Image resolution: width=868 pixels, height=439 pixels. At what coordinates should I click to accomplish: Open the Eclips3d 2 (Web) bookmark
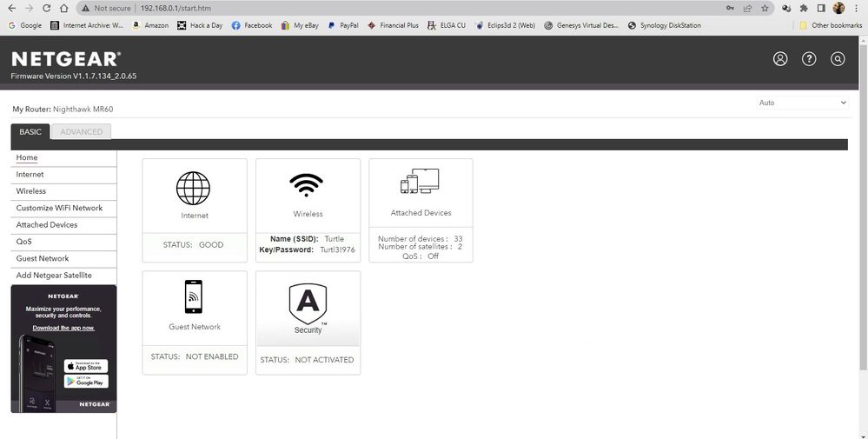505,25
